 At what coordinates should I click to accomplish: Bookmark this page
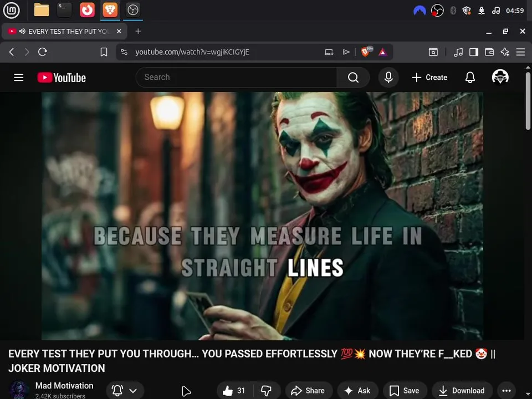104,52
